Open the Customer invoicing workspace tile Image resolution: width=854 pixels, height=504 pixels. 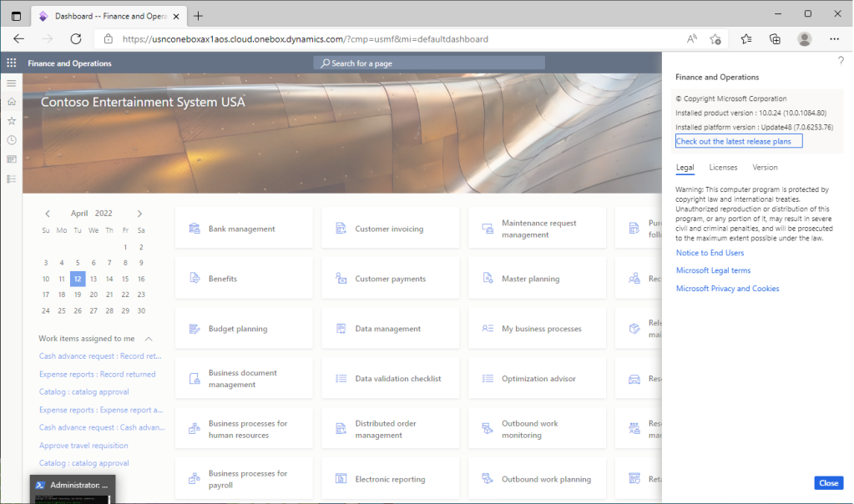click(391, 229)
